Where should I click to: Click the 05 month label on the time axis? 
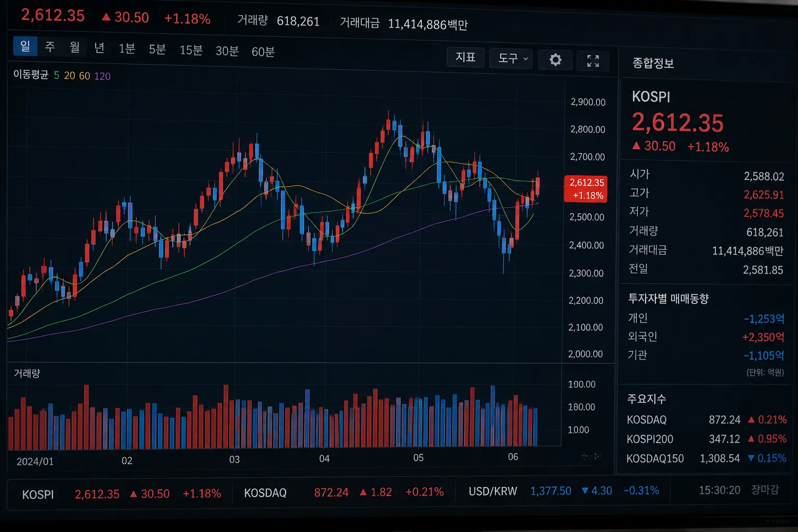coord(418,458)
